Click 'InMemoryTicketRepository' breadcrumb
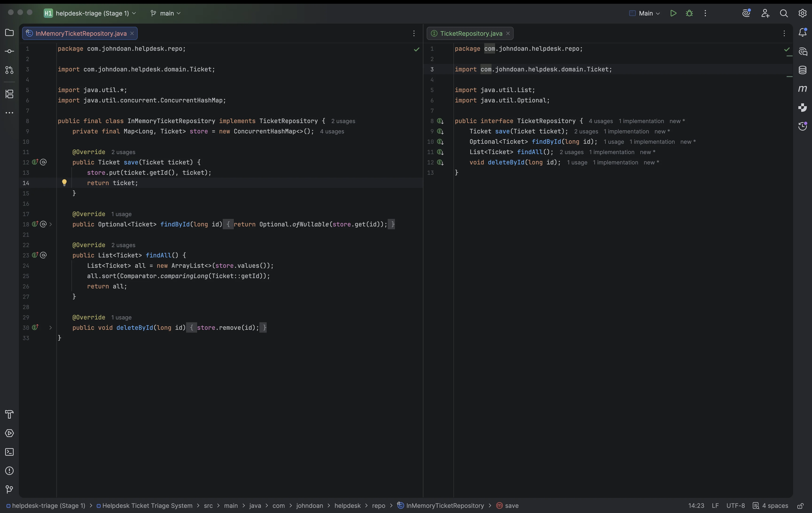The width and height of the screenshot is (812, 513). click(440, 505)
